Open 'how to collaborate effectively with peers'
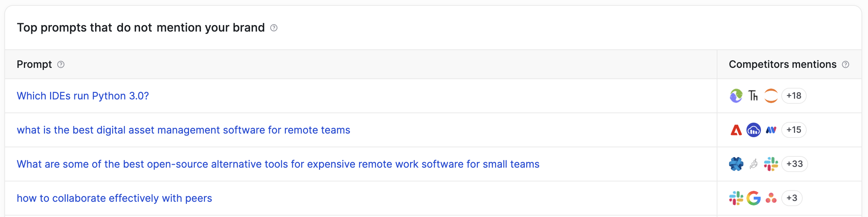Image resolution: width=868 pixels, height=217 pixels. click(x=114, y=198)
